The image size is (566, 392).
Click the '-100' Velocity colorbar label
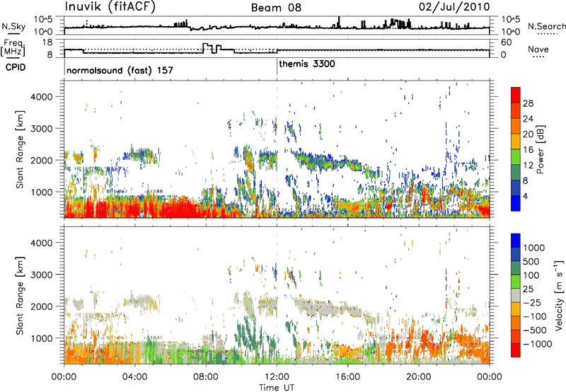tap(535, 316)
